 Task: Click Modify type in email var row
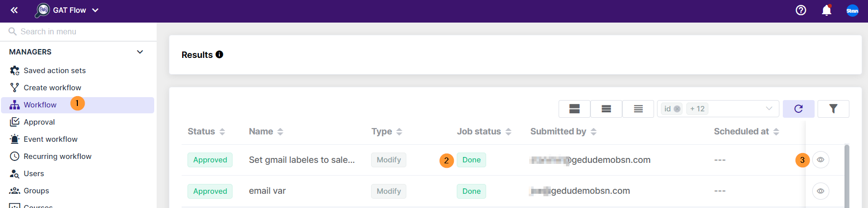[389, 191]
